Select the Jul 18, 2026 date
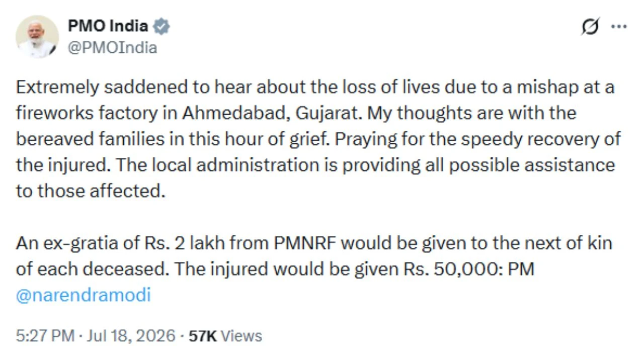The height and width of the screenshot is (362, 644). point(131,335)
